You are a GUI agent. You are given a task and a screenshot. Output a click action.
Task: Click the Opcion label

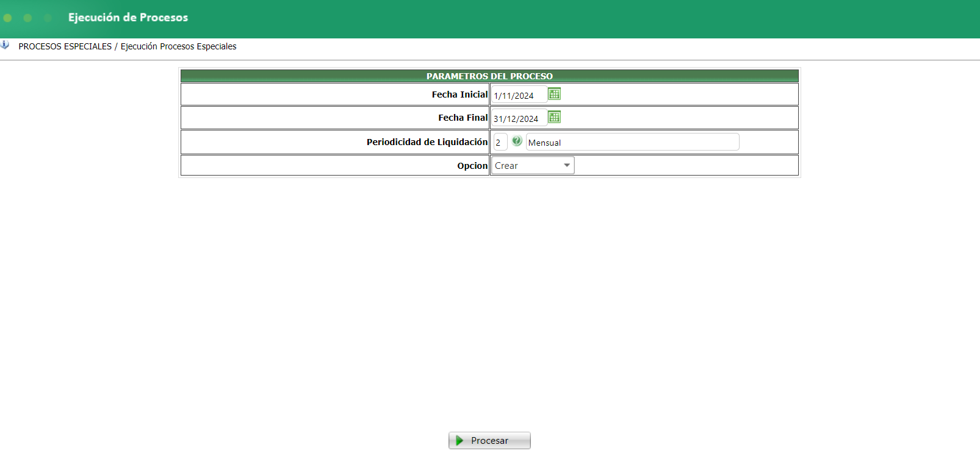point(473,166)
